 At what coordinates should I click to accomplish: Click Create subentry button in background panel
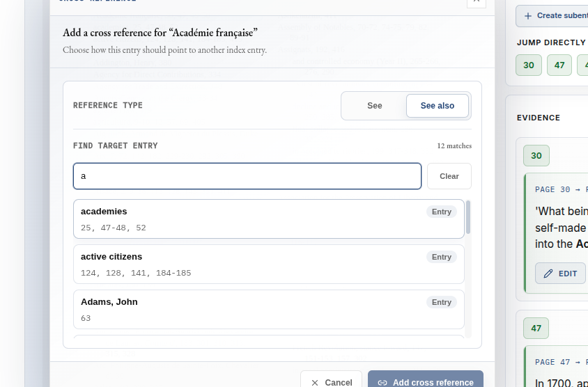[552, 16]
